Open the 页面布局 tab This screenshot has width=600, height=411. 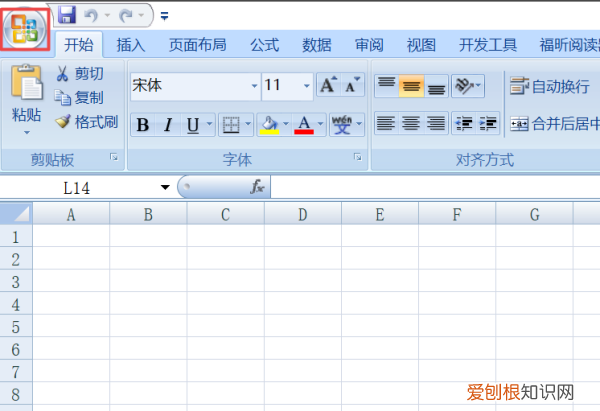tap(197, 45)
